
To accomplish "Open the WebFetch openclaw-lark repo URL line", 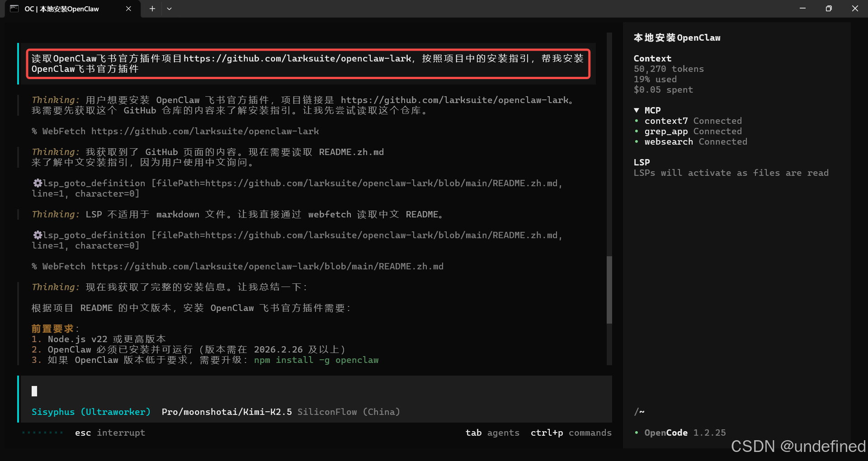I will [175, 131].
